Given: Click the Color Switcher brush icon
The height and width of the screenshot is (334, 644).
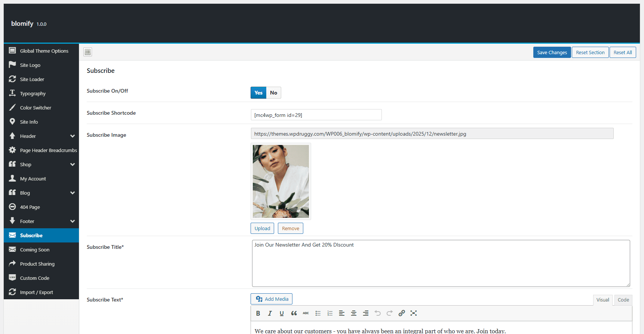Looking at the screenshot, I should (12, 107).
